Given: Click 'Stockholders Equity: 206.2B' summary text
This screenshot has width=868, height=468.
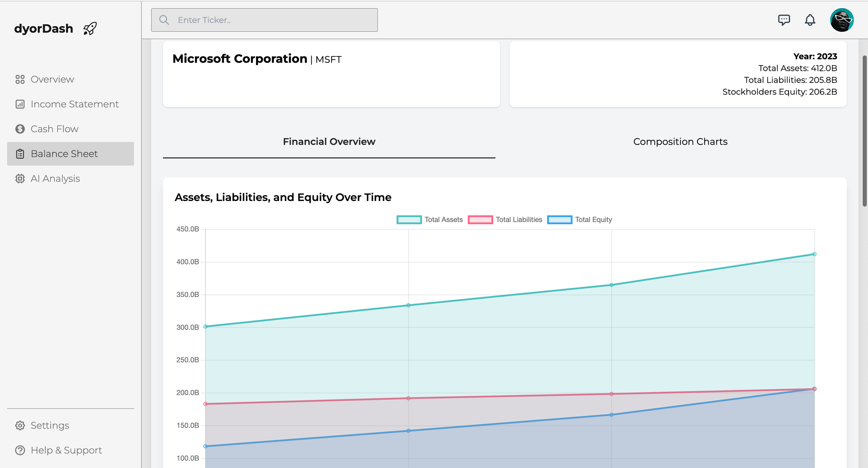Looking at the screenshot, I should pyautogui.click(x=779, y=92).
